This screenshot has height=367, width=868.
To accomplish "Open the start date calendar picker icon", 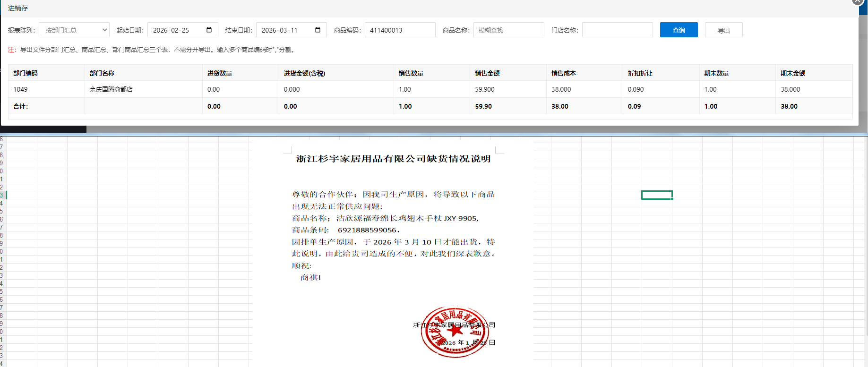I will click(x=209, y=30).
